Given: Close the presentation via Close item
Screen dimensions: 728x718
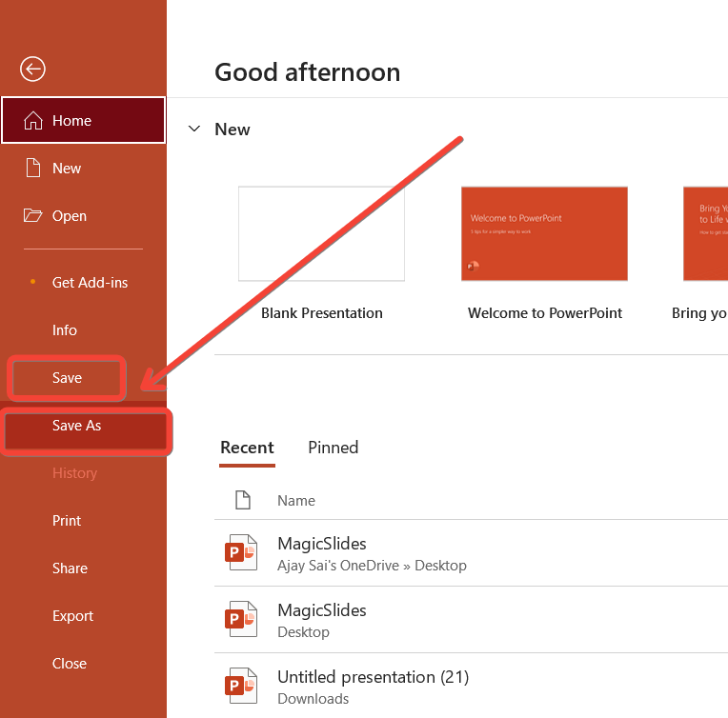Looking at the screenshot, I should (x=83, y=664).
